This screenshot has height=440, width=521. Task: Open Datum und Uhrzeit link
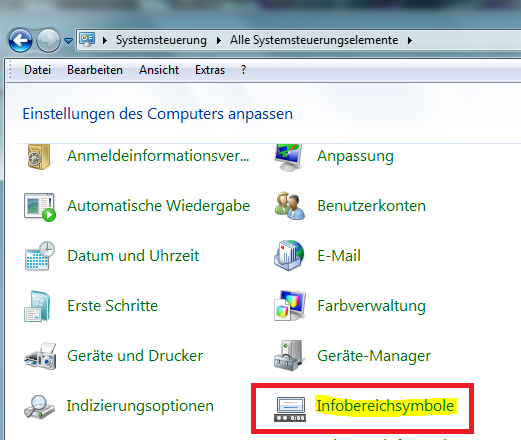pyautogui.click(x=133, y=256)
